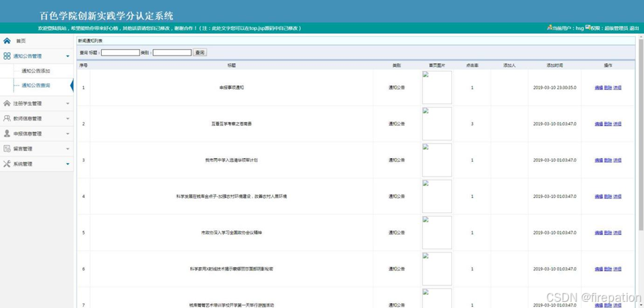Viewport: 644px width, 308px height.
Task: Open the broken image thumbnail in row 2
Action: coord(437,124)
